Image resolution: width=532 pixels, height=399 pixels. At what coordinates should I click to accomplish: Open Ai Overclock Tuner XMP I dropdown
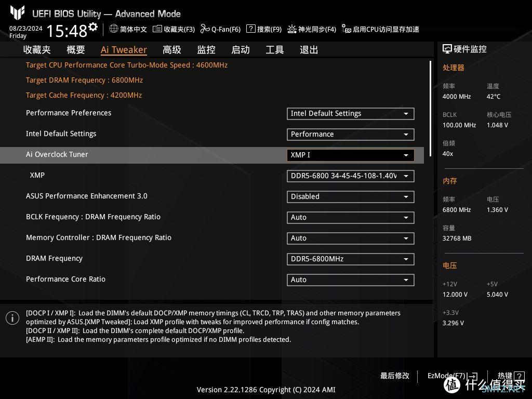[351, 155]
